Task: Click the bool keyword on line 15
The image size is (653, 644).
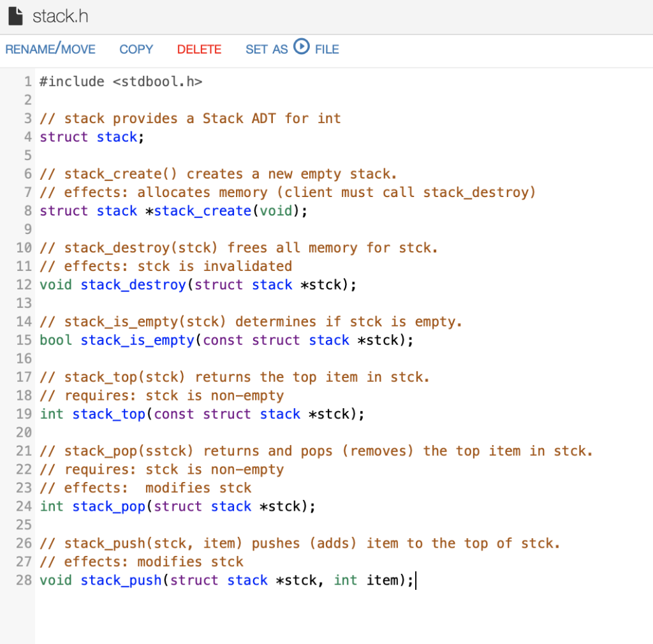Action: click(x=55, y=340)
